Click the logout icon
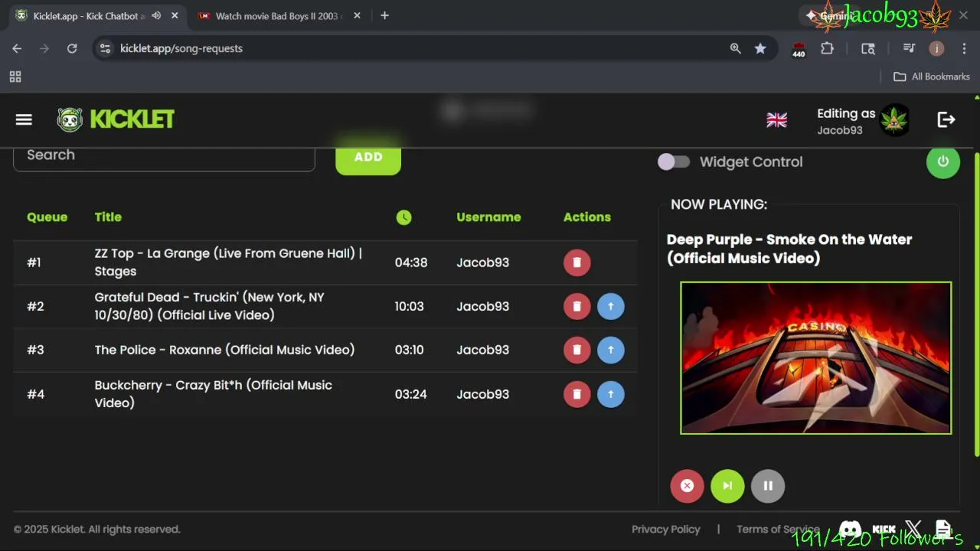Viewport: 980px width, 551px height. (946, 119)
